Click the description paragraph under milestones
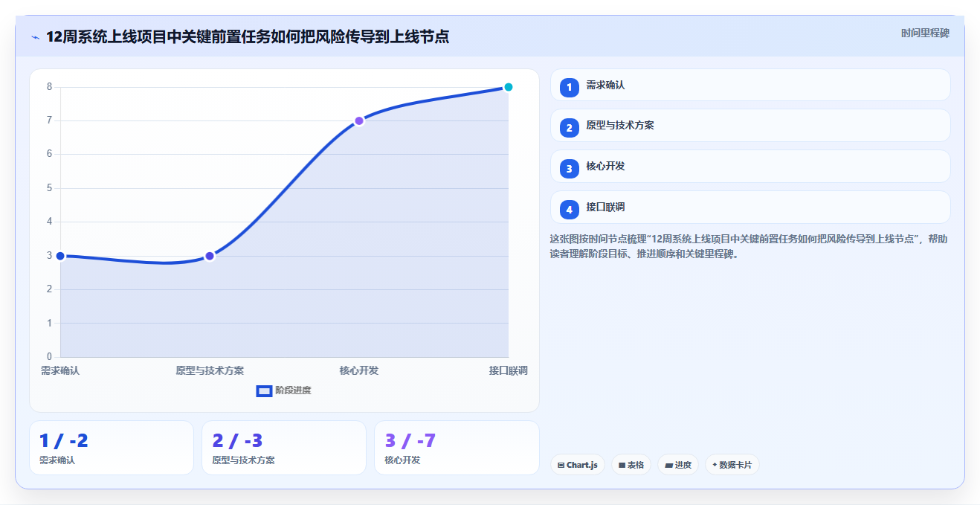 click(748, 246)
